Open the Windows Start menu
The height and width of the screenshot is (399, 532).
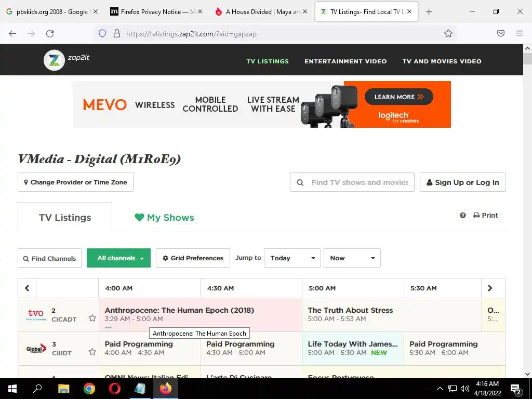[x=12, y=389]
